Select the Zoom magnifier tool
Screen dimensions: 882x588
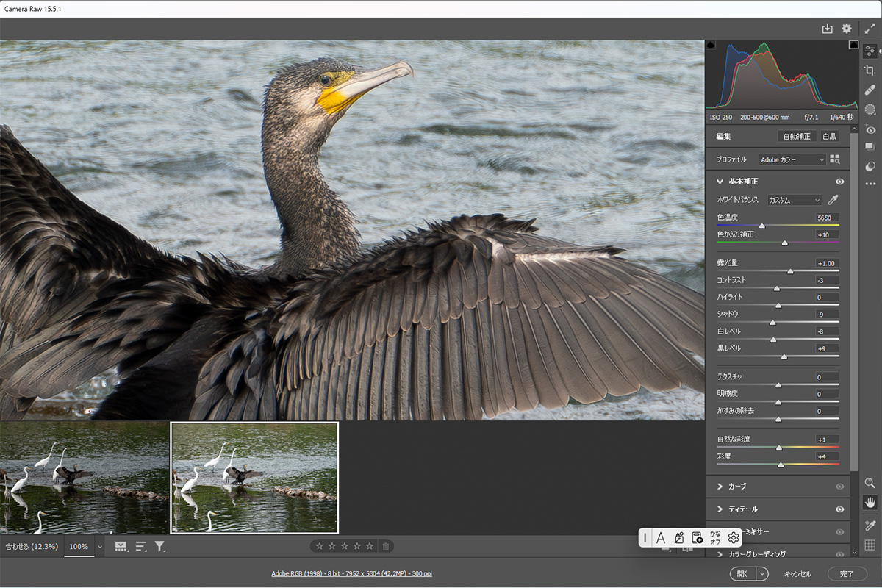tap(870, 483)
